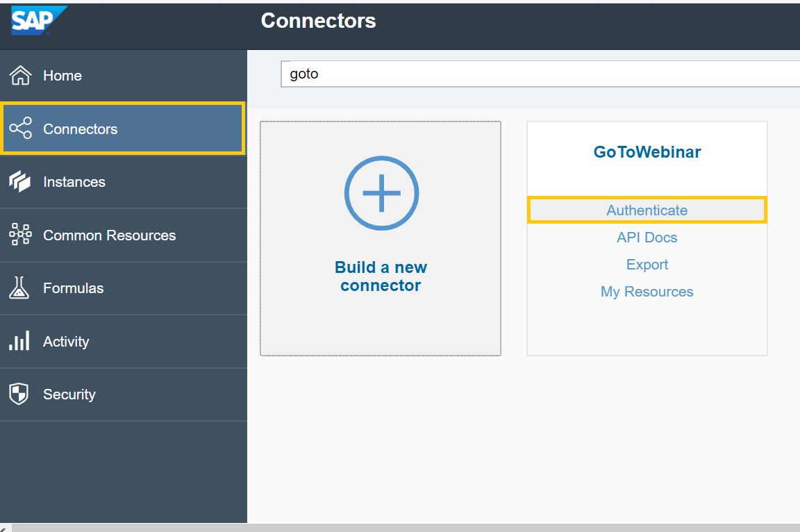Select Connectors in the sidebar
The width and height of the screenshot is (800, 532).
click(x=124, y=128)
